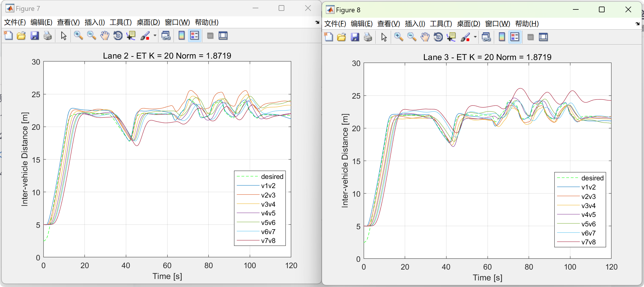The height and width of the screenshot is (287, 644).
Task: Save Figure 8 with the floppy icon
Action: (x=355, y=37)
